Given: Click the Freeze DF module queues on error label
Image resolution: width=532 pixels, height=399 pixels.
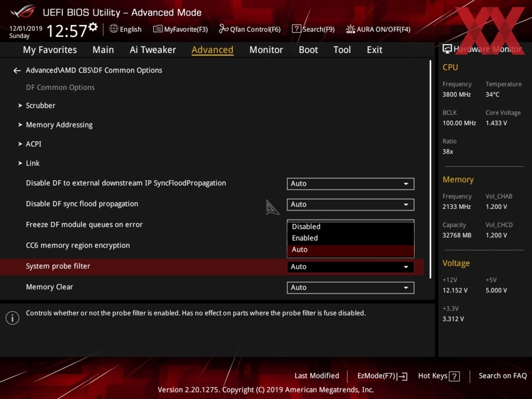Looking at the screenshot, I should [x=84, y=225].
